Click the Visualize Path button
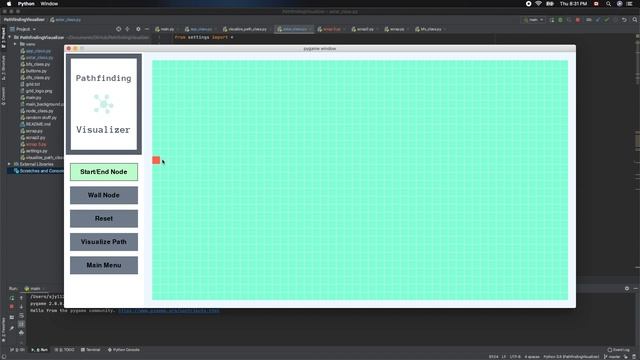 click(104, 242)
